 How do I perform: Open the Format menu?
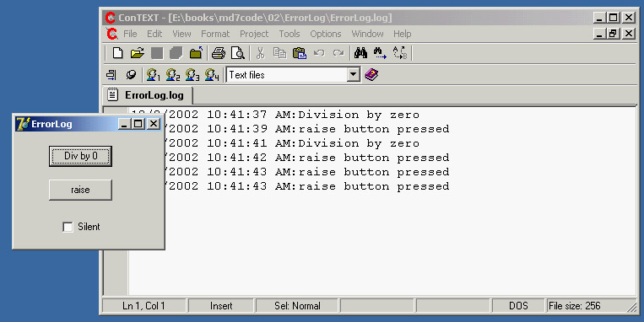[215, 34]
